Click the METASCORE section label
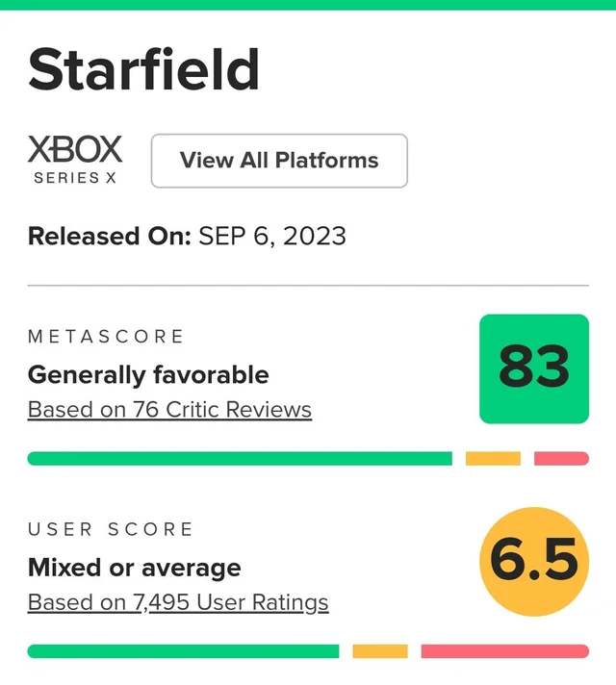Screen dimensions: 616x685 point(106,337)
